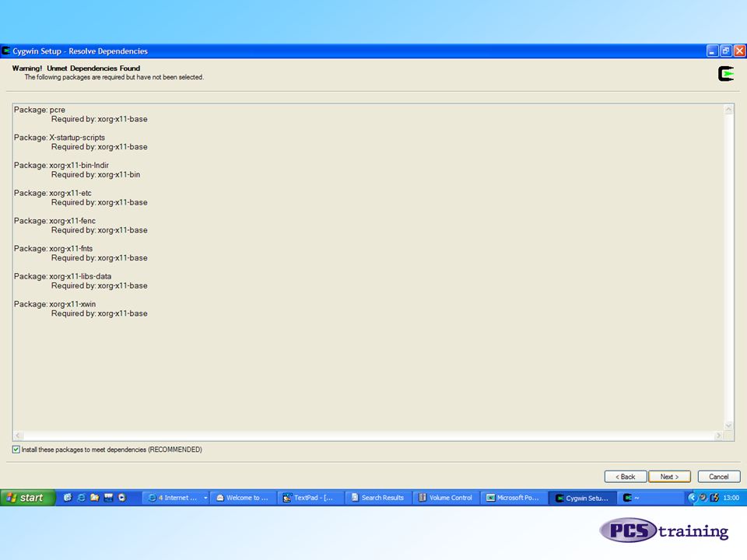Click the Cygwin logo icon in the header
This screenshot has height=560, width=747.
click(726, 74)
